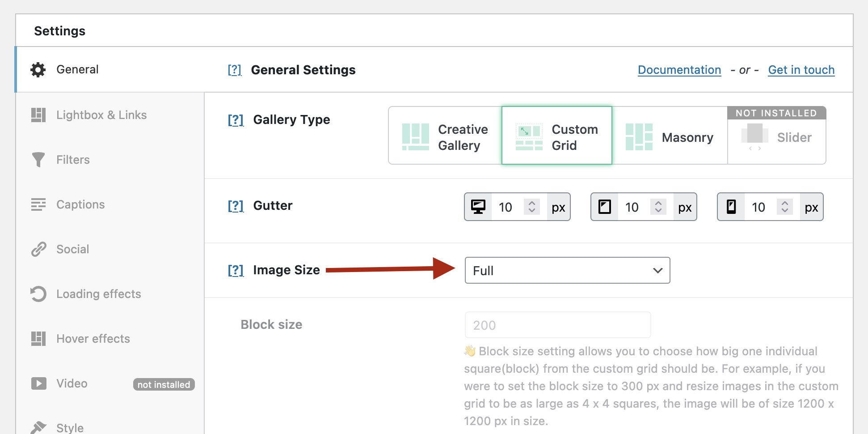Click the Filters funnel icon
Screen dimensions: 868x434
38,159
